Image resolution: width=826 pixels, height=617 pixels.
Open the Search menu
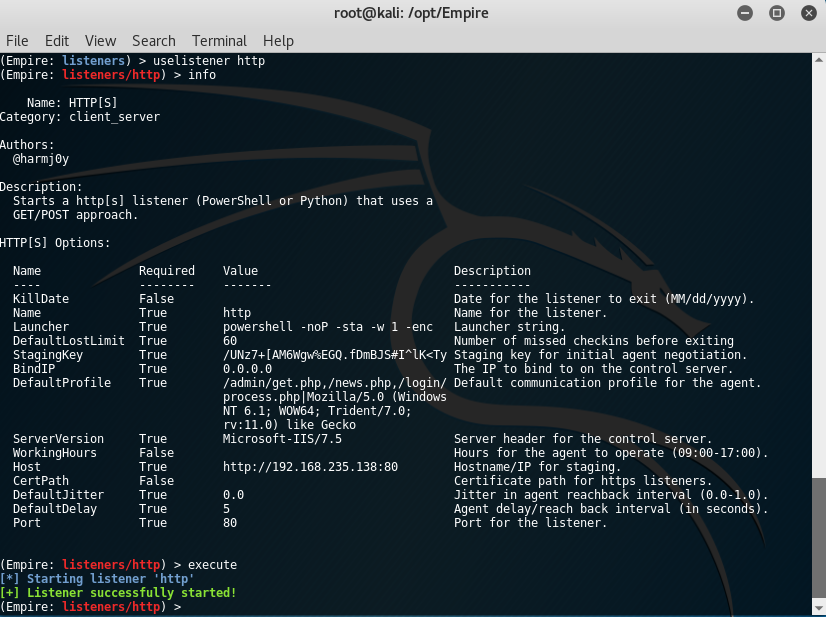153,41
